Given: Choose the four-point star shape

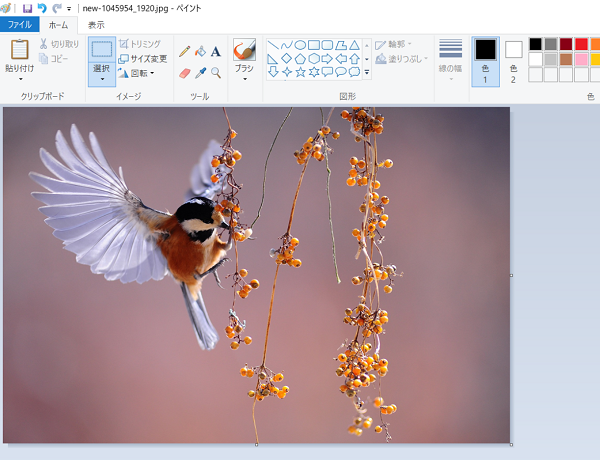Looking at the screenshot, I should (286, 72).
